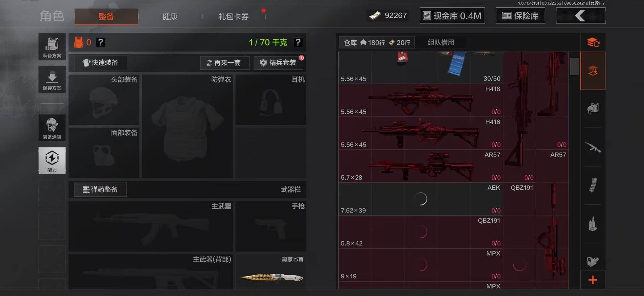Filter warehouse by rifle weapon icon
The width and height of the screenshot is (644, 296).
pos(593,147)
